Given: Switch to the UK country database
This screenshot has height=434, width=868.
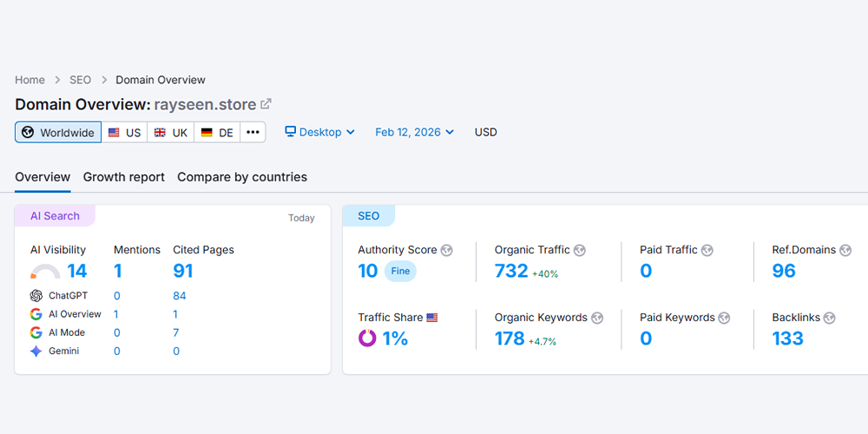Looking at the screenshot, I should 170,133.
